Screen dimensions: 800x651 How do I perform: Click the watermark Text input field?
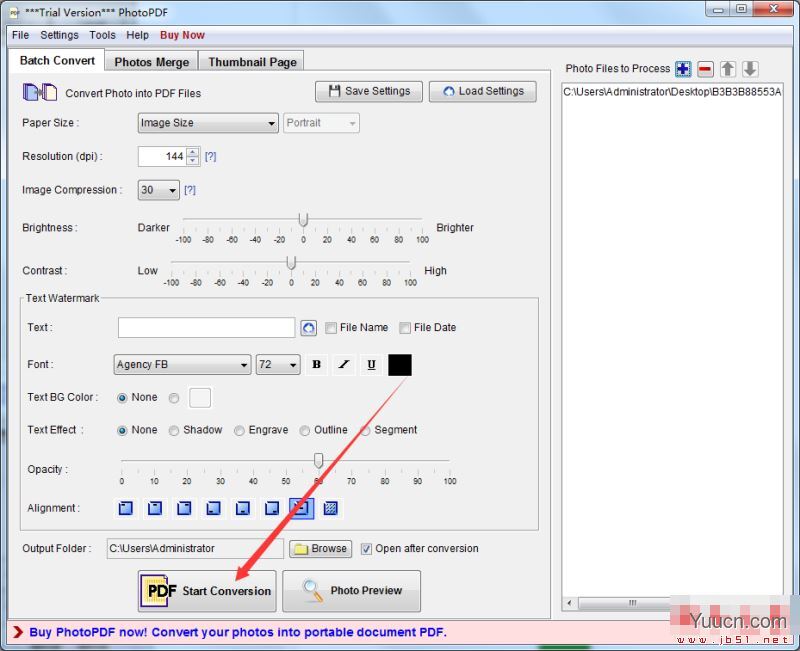click(x=206, y=328)
